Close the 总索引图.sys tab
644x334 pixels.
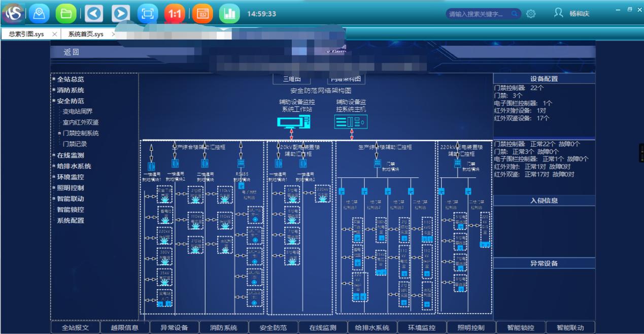(x=54, y=34)
